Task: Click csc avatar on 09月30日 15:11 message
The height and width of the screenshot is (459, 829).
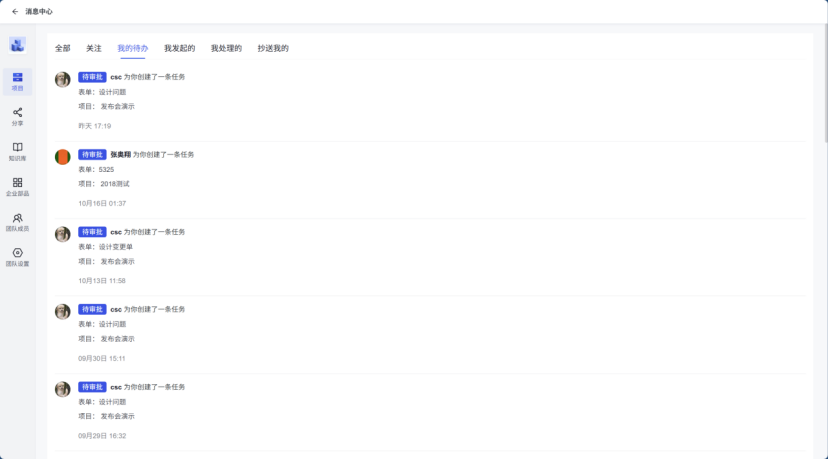Action: (x=62, y=311)
